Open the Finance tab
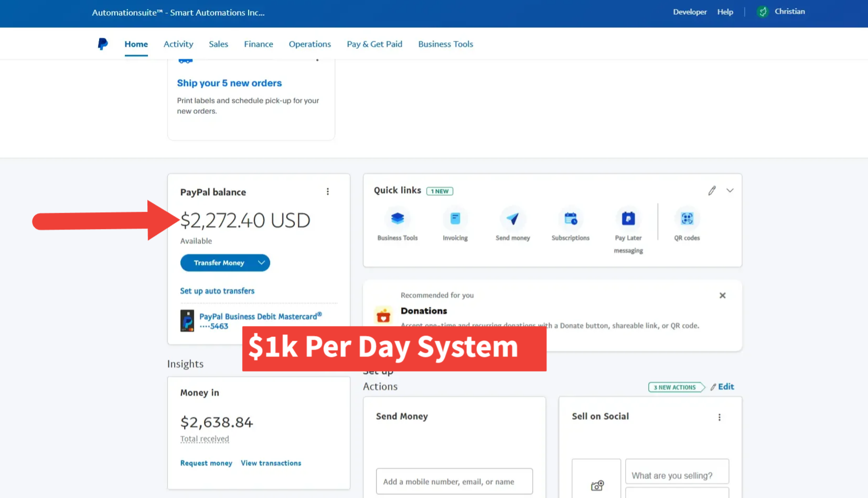The height and width of the screenshot is (498, 868). tap(258, 44)
